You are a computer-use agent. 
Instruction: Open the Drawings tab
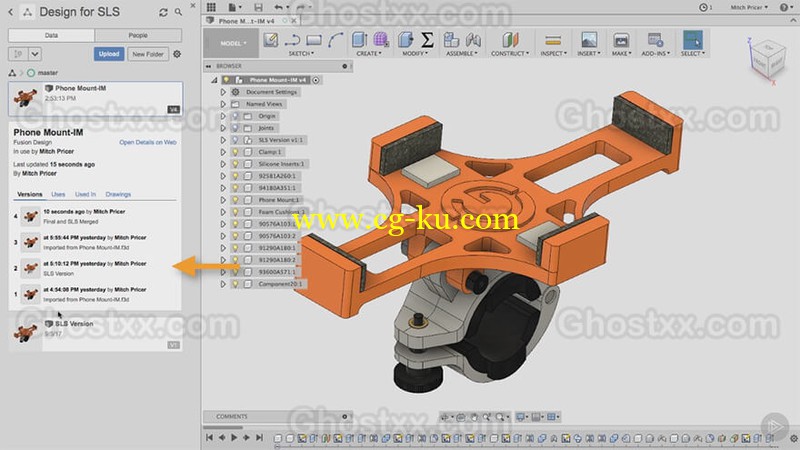118,194
